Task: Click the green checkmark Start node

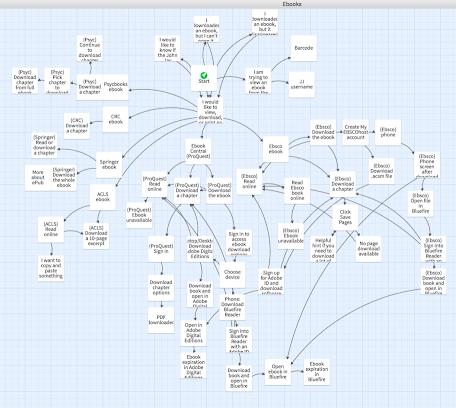Action: coord(204,78)
